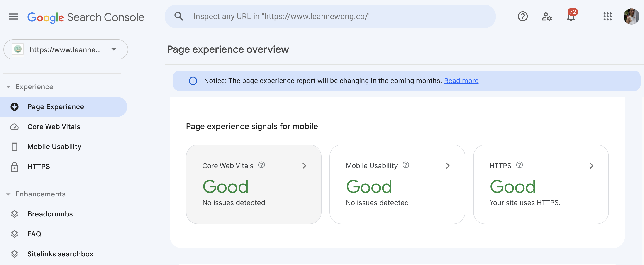Image resolution: width=644 pixels, height=265 pixels.
Task: Click help icon beside HTTPS card title
Action: pyautogui.click(x=520, y=165)
